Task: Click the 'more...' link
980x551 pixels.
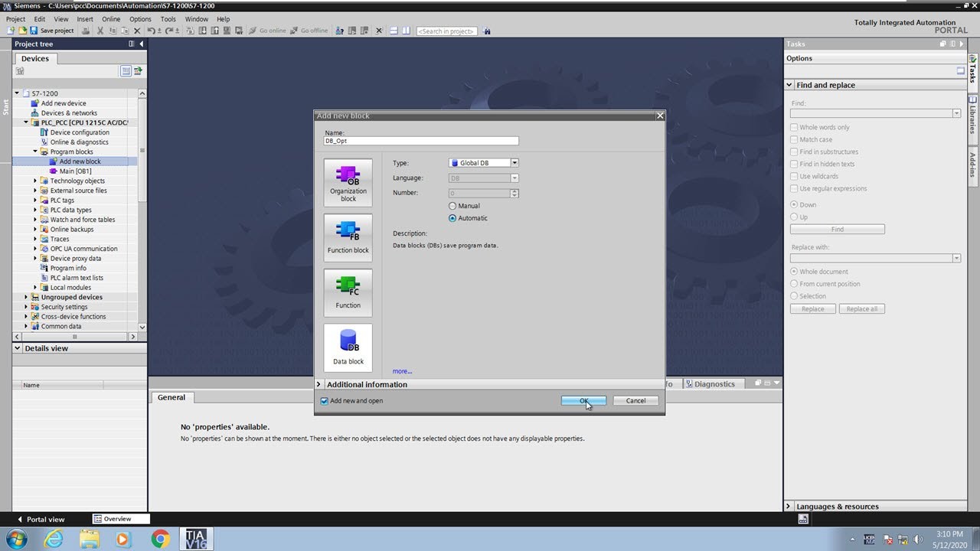Action: tap(402, 371)
